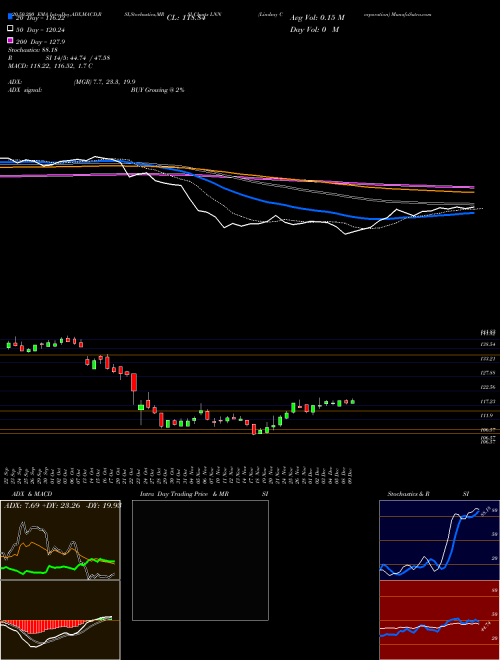Open the ADX indicator chart panel
Screen dimensions: 500x660
(60, 540)
